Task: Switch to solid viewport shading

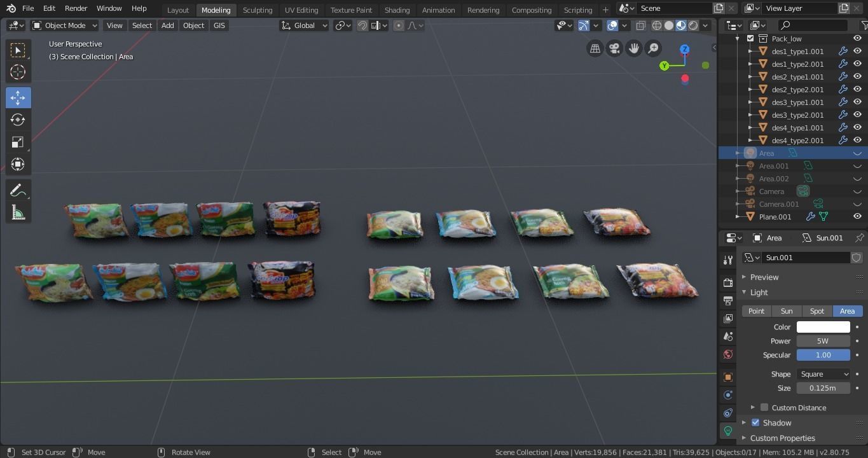Action: click(669, 25)
